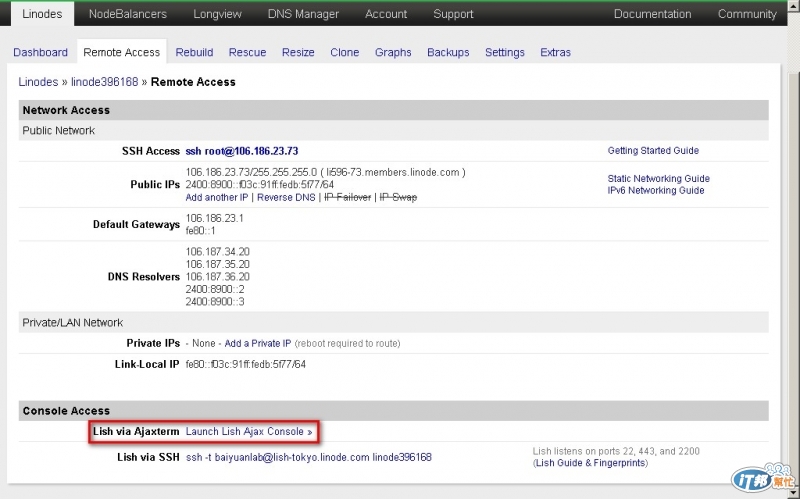800x499 pixels.
Task: Click DNS resolver 2400:8900::2
Action: (x=215, y=289)
